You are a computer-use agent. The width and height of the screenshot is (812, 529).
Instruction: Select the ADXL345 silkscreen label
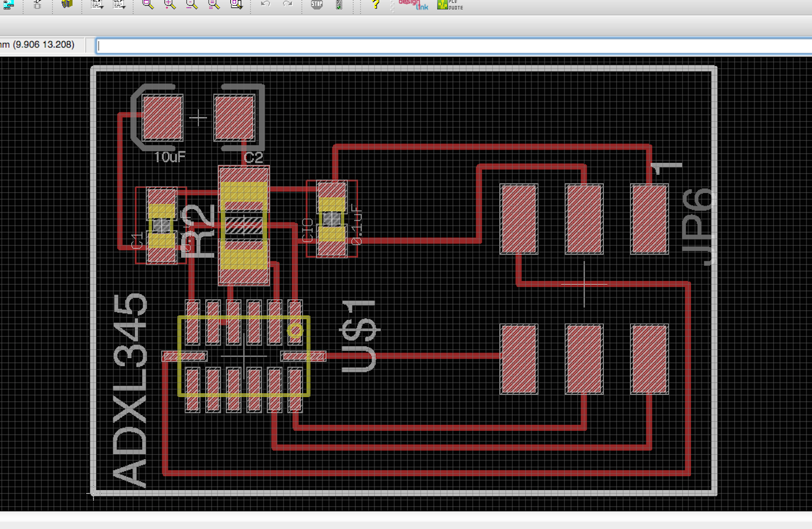[x=130, y=390]
